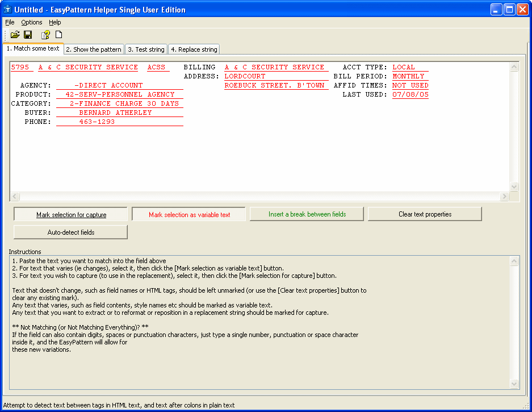The width and height of the screenshot is (532, 412).
Task: Click the help question mark toolbar icon
Action: (x=45, y=35)
